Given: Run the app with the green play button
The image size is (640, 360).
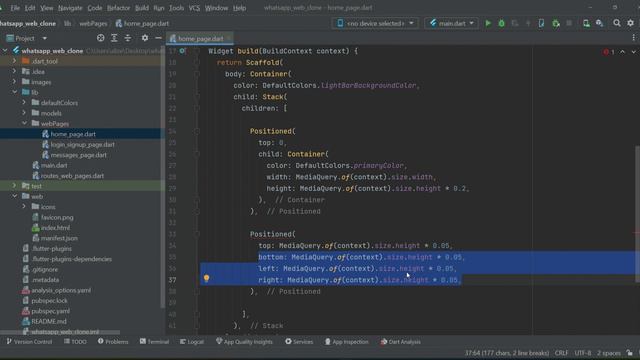Looking at the screenshot, I should (488, 23).
